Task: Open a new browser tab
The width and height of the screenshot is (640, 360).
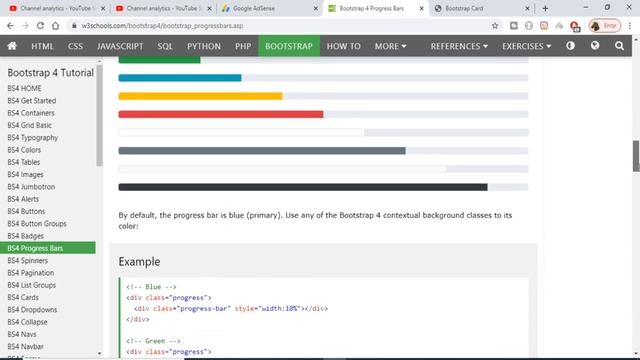Action: click(x=545, y=8)
